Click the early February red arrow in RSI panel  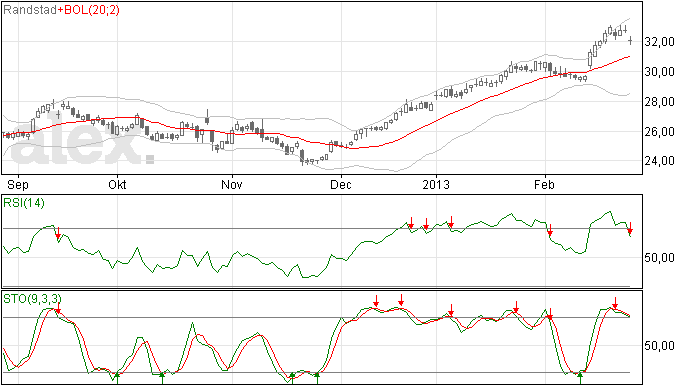(x=550, y=229)
